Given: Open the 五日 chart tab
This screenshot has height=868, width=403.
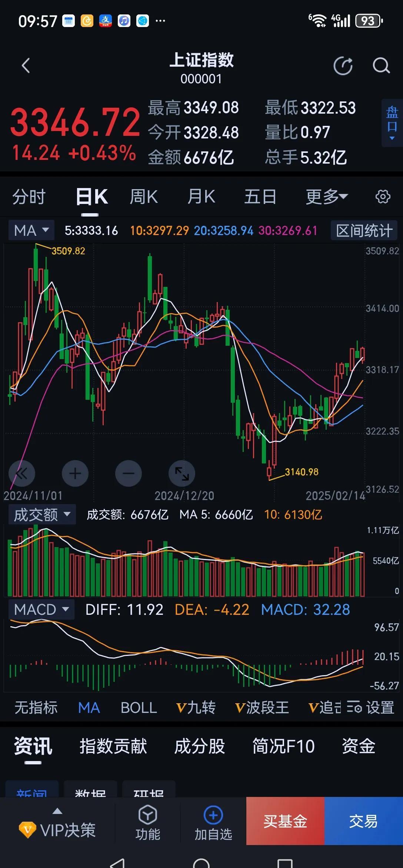Looking at the screenshot, I should (260, 197).
